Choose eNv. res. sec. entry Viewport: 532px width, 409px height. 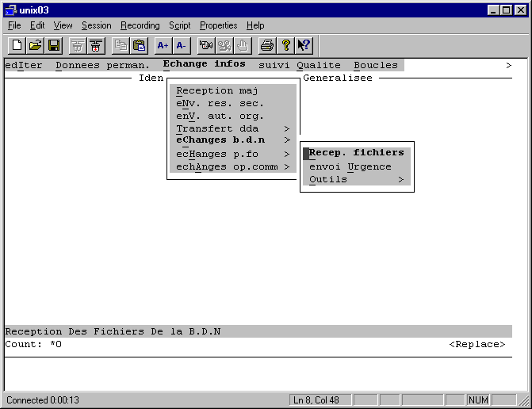[220, 103]
